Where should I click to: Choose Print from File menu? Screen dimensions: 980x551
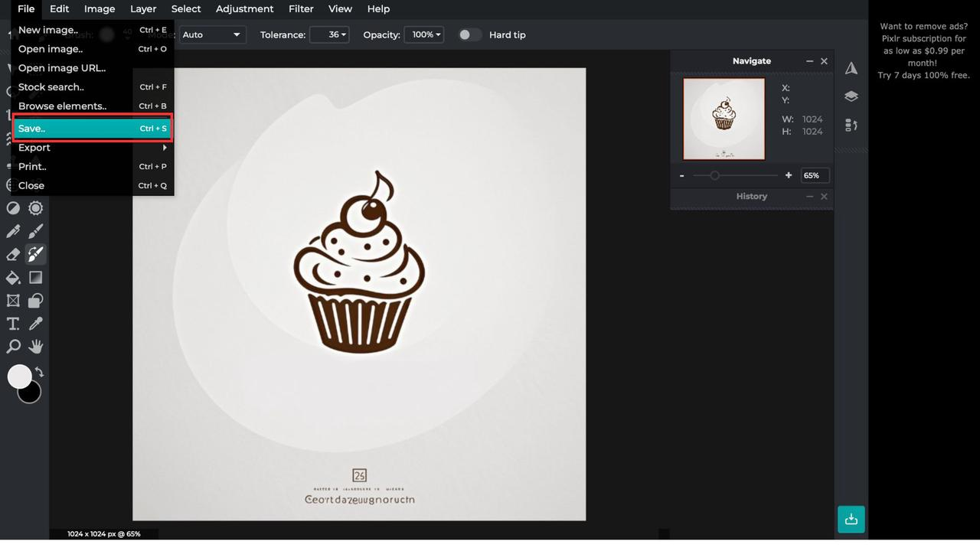93,166
